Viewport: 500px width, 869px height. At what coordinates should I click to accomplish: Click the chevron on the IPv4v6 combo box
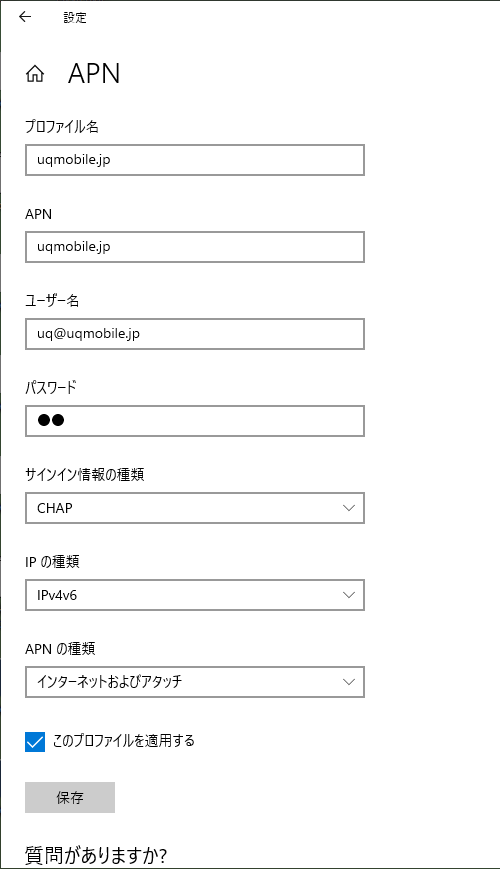coord(349,595)
